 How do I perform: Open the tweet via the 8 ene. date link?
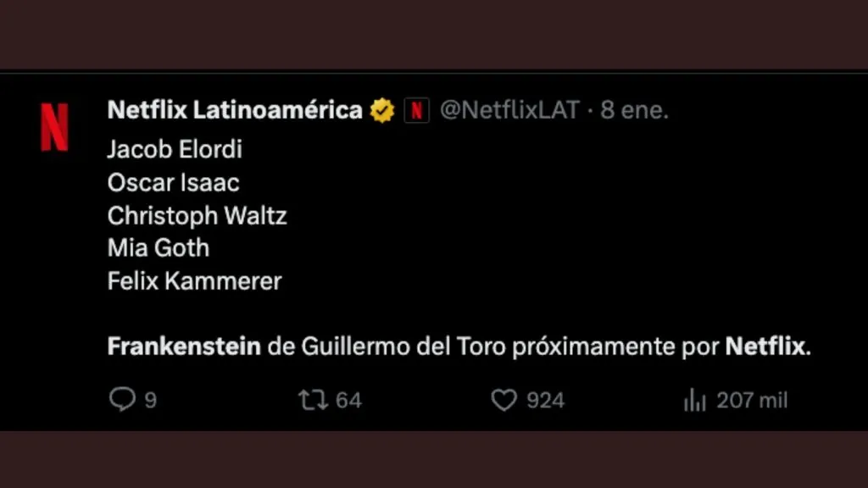(634, 109)
